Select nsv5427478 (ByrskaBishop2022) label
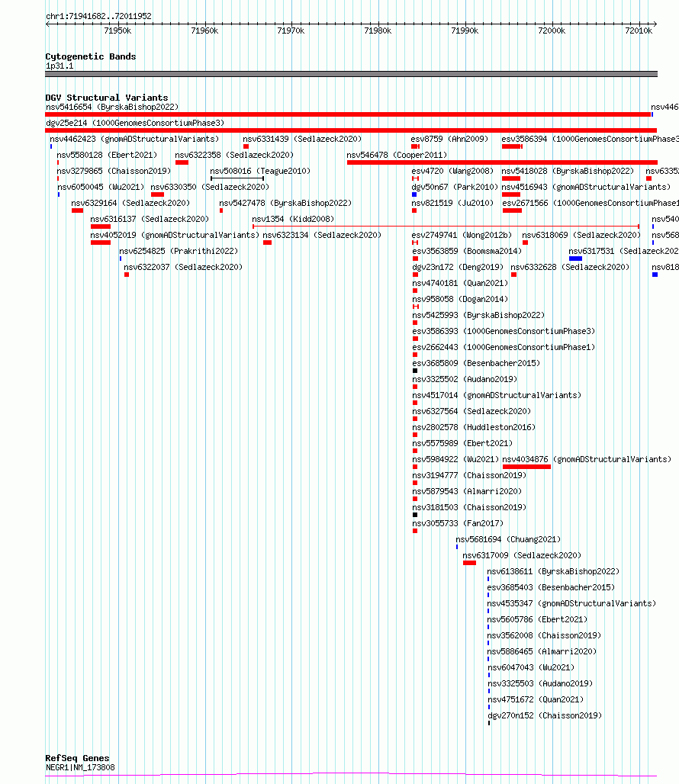 pyautogui.click(x=285, y=203)
